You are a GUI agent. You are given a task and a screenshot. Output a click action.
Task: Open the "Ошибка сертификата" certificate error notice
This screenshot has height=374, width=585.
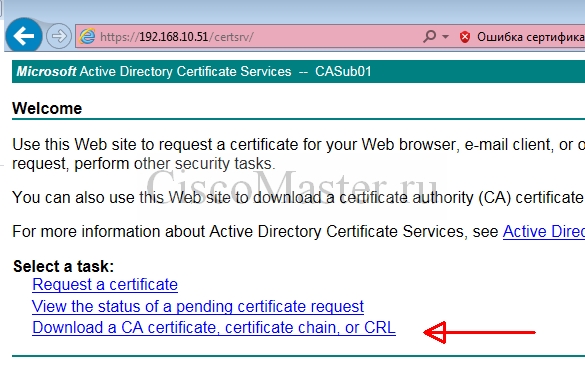point(530,37)
